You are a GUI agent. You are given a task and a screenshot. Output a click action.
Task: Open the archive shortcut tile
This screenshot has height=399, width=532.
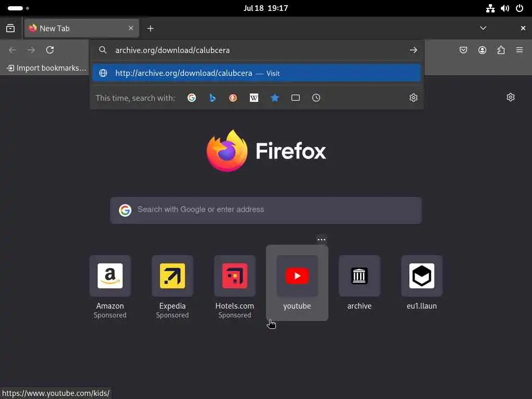point(360,283)
